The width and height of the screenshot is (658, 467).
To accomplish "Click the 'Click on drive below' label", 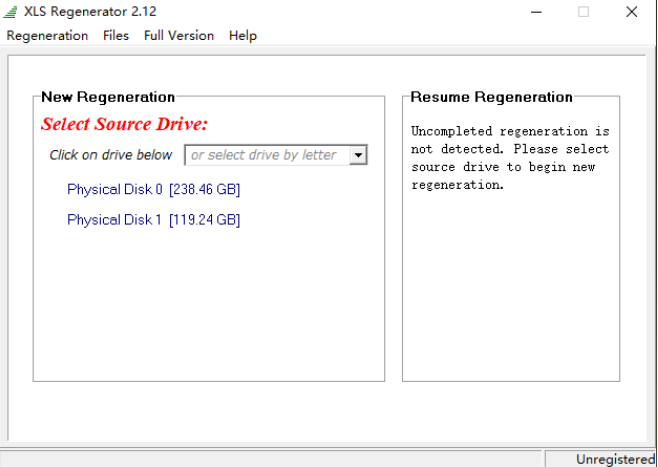I will click(111, 155).
